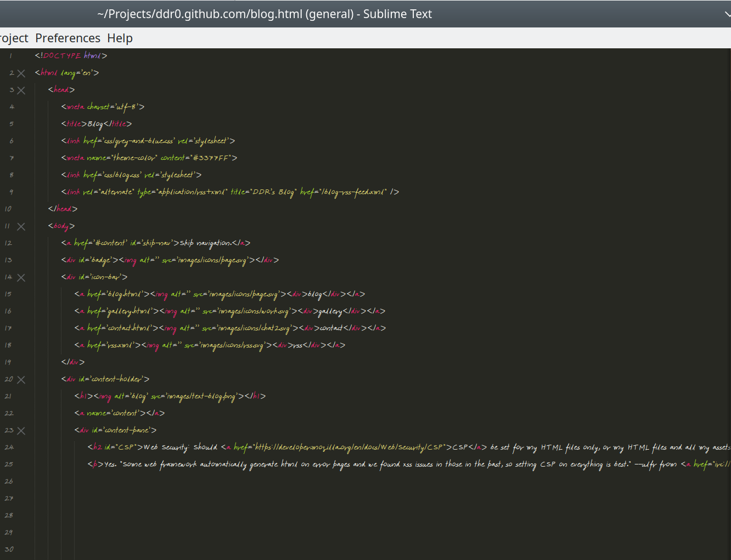The height and width of the screenshot is (560, 731).
Task: Collapse the head tag fold on line 3
Action: click(21, 90)
